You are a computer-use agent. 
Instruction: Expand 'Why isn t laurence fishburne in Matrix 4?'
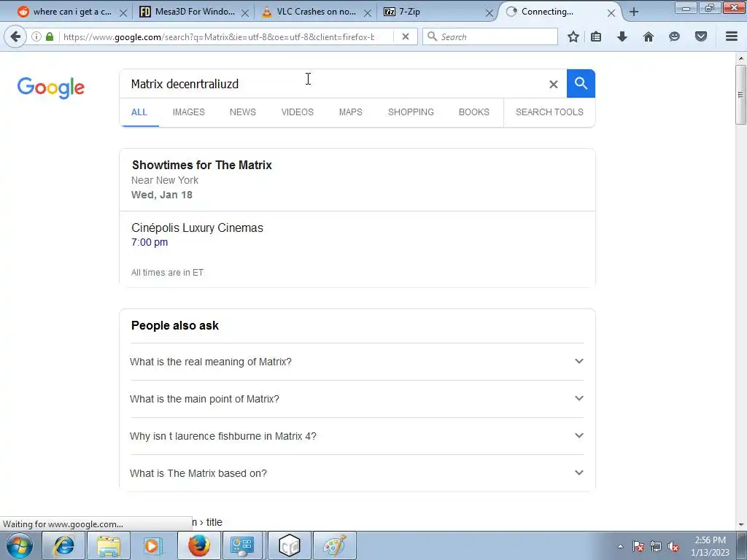tap(357, 436)
